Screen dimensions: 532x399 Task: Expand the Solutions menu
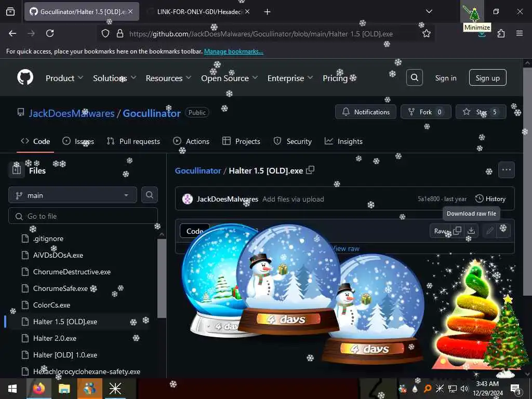pos(115,78)
